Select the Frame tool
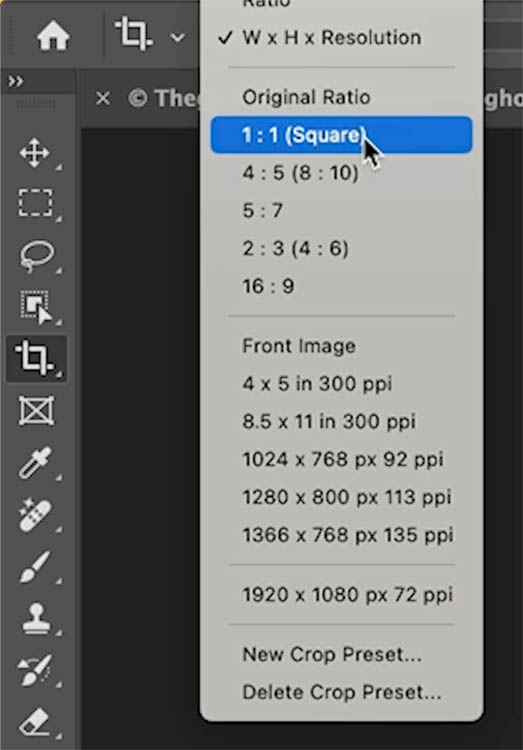This screenshot has width=523, height=750. tap(36, 410)
